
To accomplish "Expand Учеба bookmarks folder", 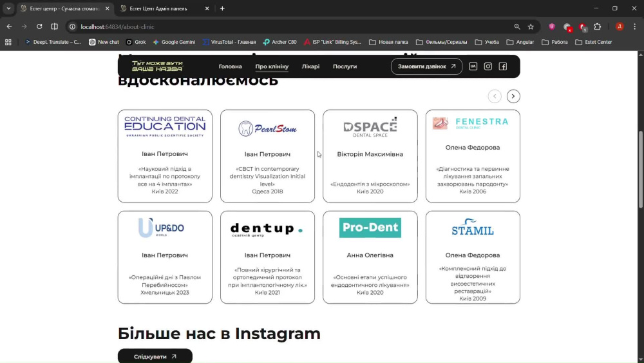I will coord(487,42).
